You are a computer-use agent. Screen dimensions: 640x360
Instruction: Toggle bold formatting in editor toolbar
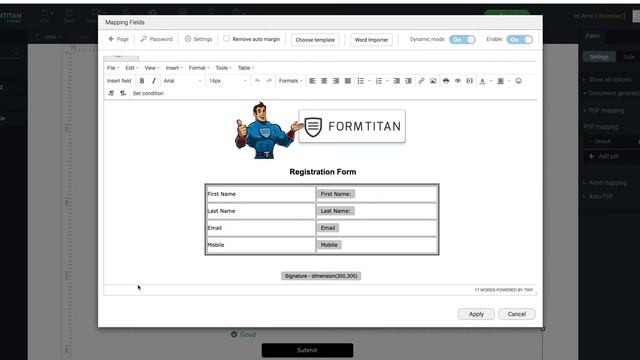coord(142,81)
